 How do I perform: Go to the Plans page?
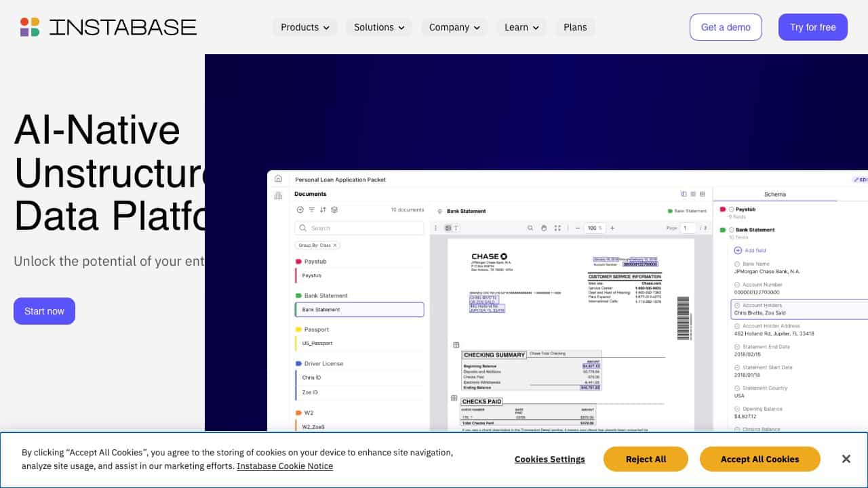[575, 27]
